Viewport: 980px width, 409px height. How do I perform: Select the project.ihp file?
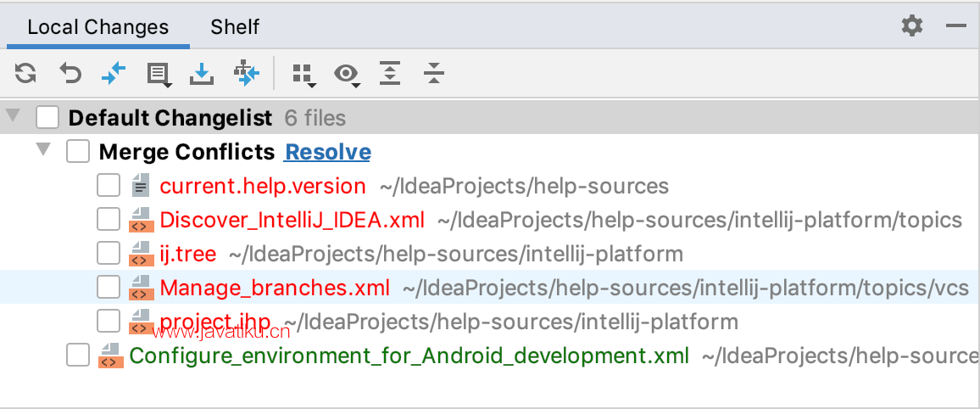coord(215,322)
